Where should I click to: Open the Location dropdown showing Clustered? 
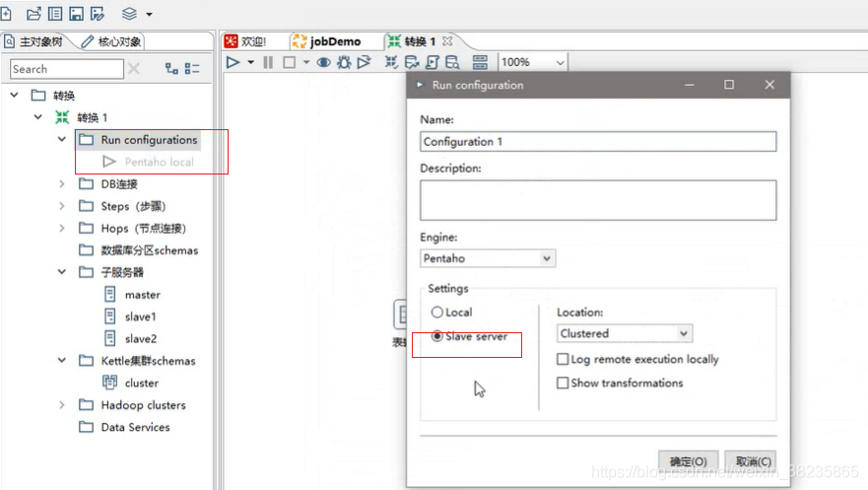coord(625,333)
